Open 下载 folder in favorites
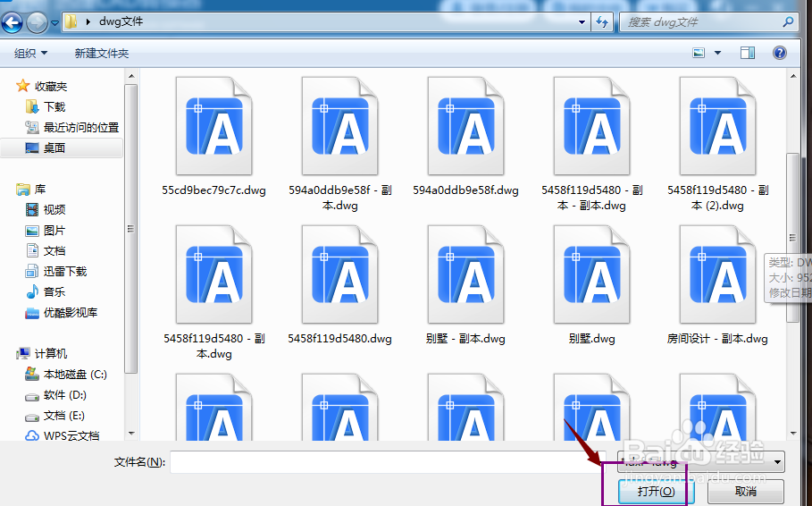Image resolution: width=812 pixels, height=506 pixels. click(x=54, y=106)
